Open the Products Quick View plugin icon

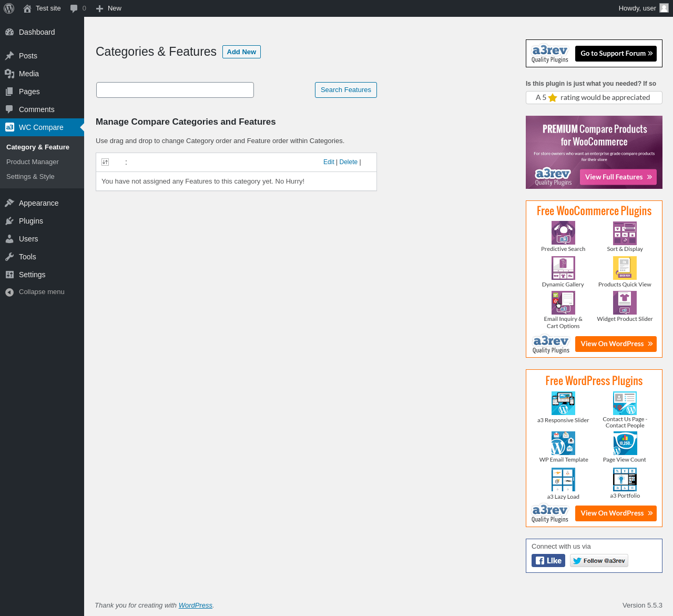[x=625, y=268]
